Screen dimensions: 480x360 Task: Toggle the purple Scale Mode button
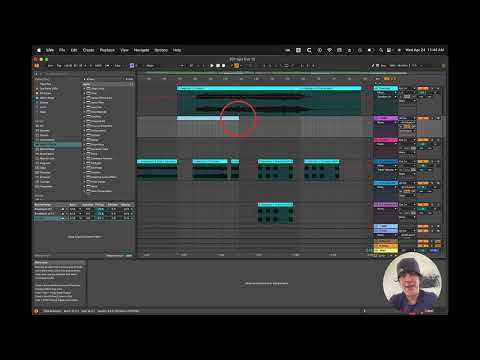click(x=132, y=66)
